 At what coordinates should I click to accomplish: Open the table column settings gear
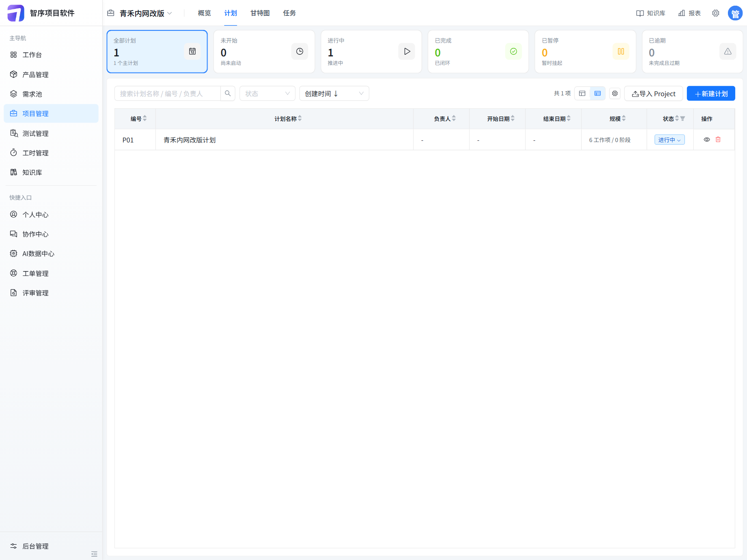(615, 94)
